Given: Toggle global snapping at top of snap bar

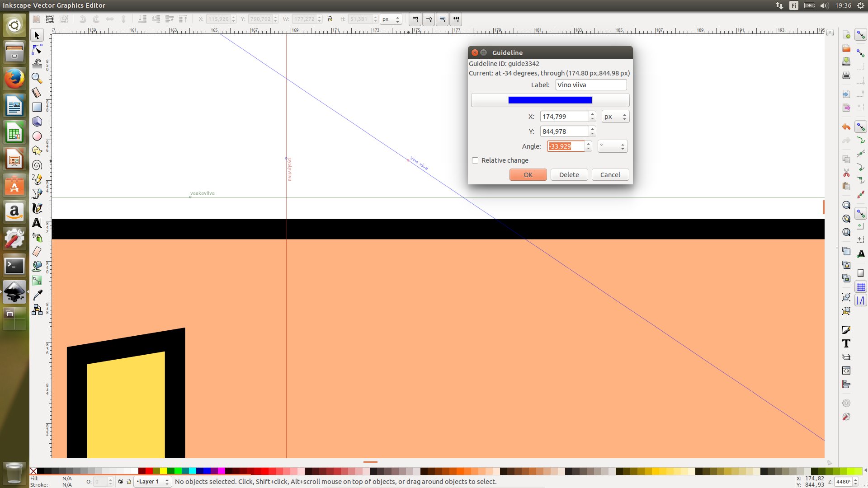Looking at the screenshot, I should coord(861,35).
